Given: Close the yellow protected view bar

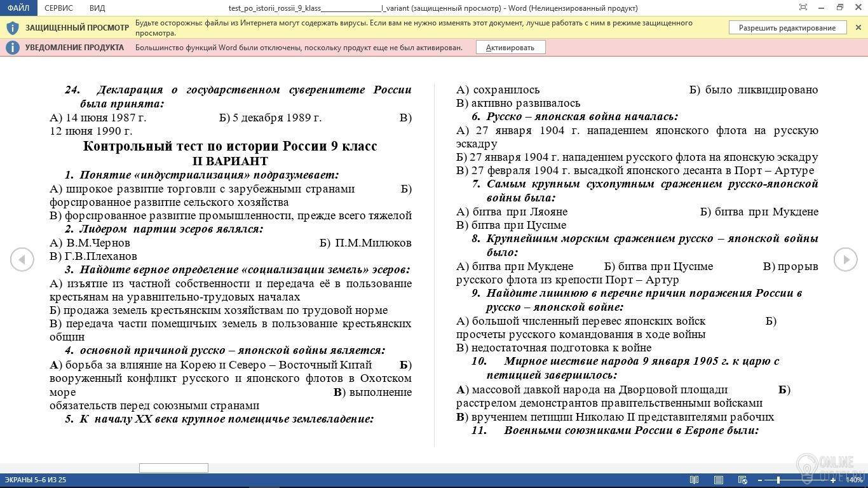Looking at the screenshot, I should (858, 28).
